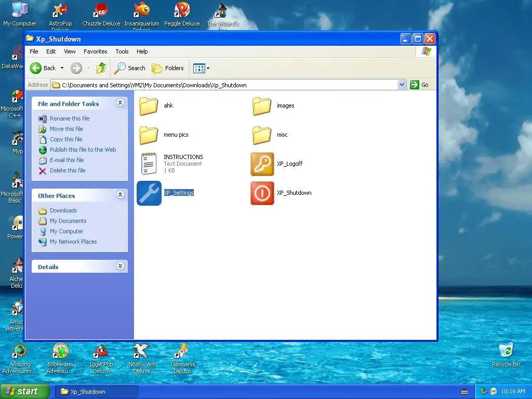Click the Explorer window close button
The width and height of the screenshot is (532, 399).
pyautogui.click(x=430, y=39)
